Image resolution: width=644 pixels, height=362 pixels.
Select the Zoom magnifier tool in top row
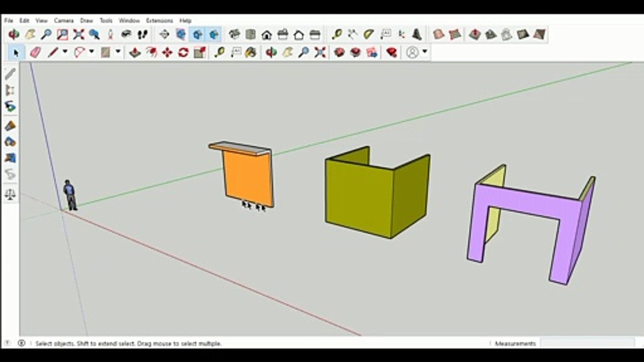tap(46, 34)
